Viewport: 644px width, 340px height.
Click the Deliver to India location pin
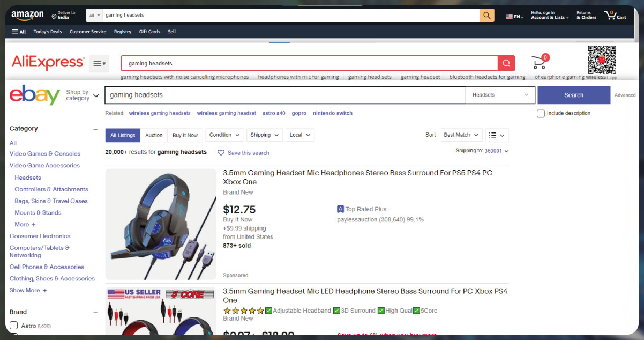(54, 17)
